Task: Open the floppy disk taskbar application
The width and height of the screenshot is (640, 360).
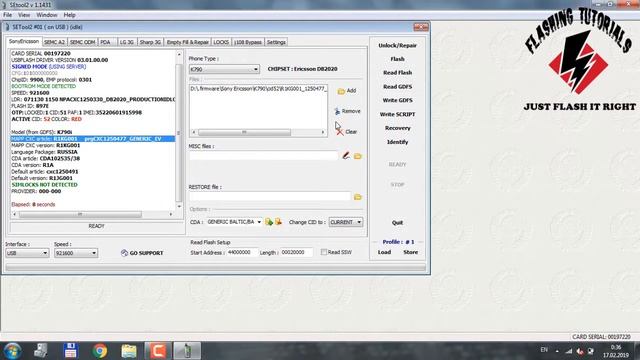Action: (x=70, y=351)
